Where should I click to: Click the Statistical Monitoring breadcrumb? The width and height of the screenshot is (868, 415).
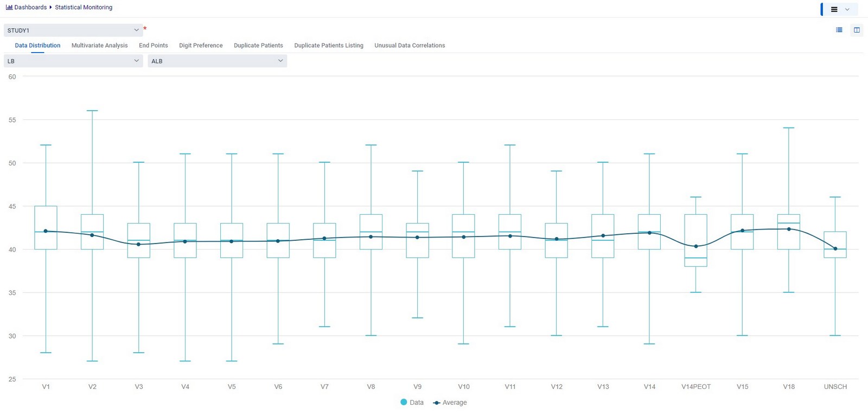(84, 8)
